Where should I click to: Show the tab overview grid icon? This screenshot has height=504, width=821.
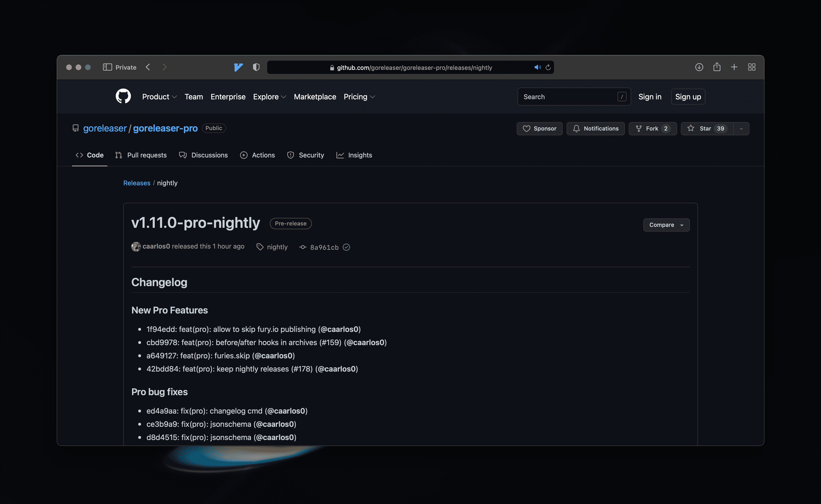click(x=752, y=67)
